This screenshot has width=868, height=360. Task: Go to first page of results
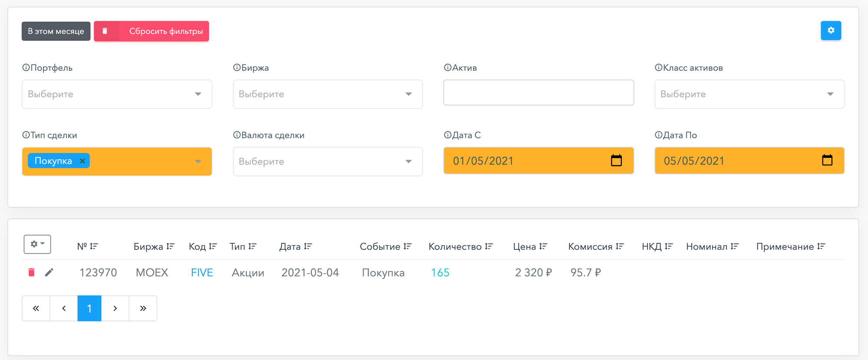(x=36, y=308)
